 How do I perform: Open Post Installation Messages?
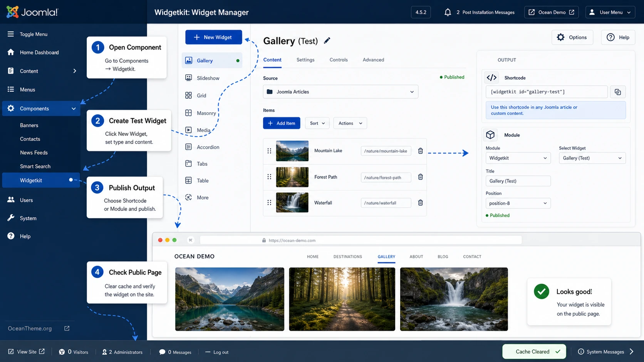pos(488,12)
